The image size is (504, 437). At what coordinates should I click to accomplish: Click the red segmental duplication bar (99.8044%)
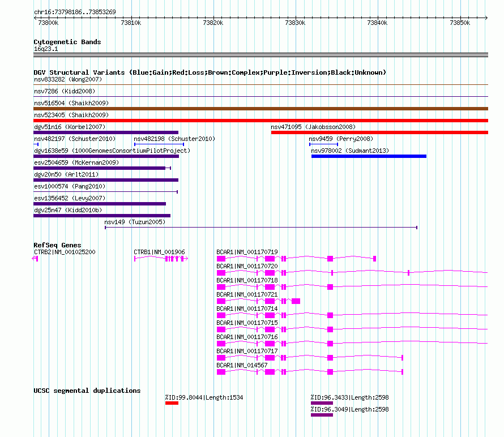172,403
